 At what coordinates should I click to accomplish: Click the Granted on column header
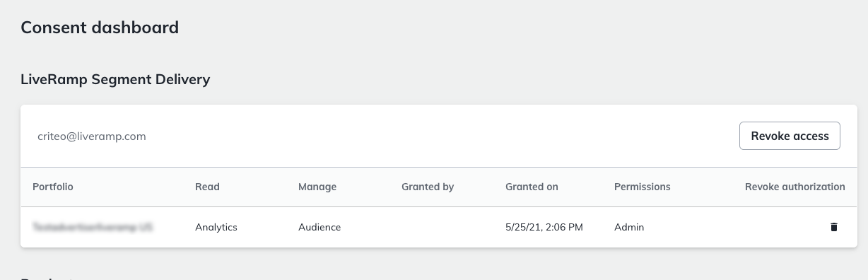(x=532, y=187)
